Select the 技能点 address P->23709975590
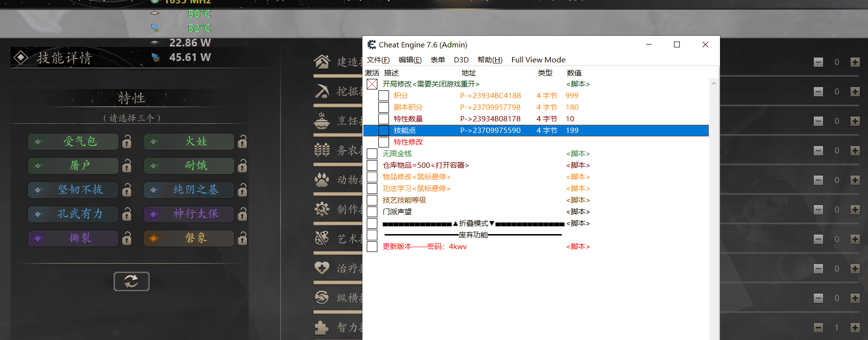868x340 pixels. point(490,131)
